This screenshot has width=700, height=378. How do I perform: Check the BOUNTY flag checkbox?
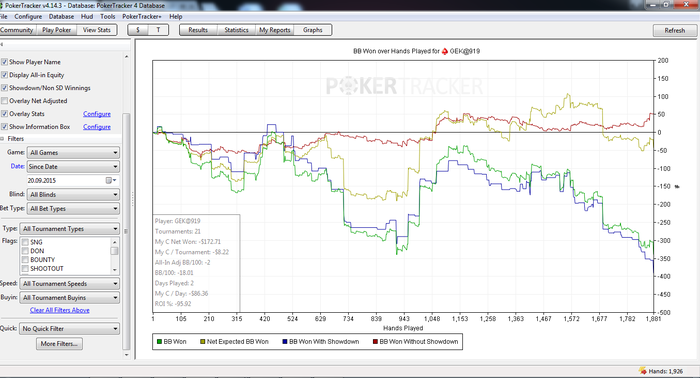click(x=25, y=260)
